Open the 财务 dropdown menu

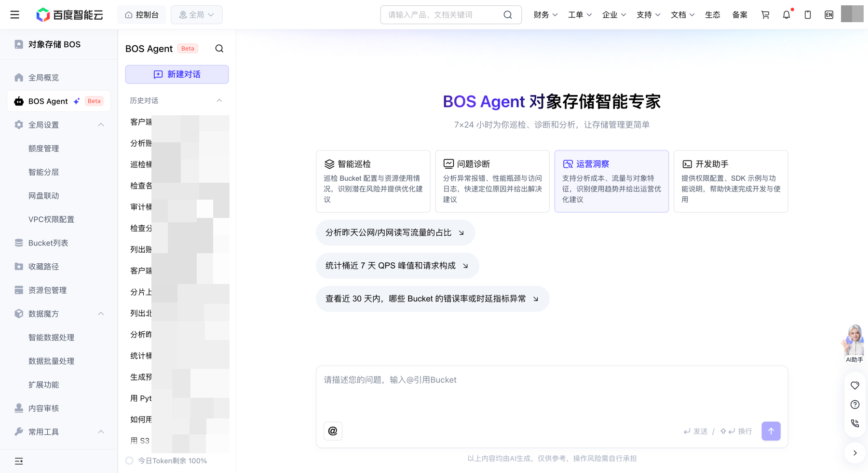coord(545,15)
